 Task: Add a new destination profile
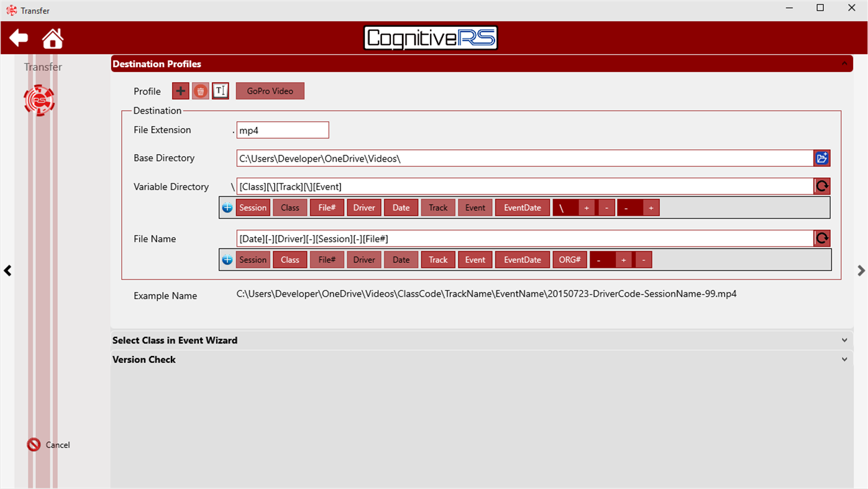(x=180, y=91)
